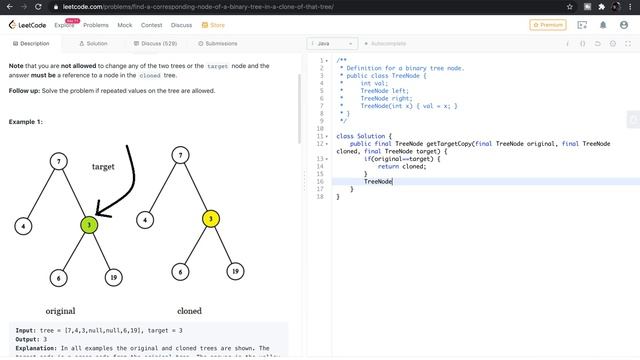Image resolution: width=640 pixels, height=360 pixels.
Task: Click the LeetCode logo
Action: (27, 25)
